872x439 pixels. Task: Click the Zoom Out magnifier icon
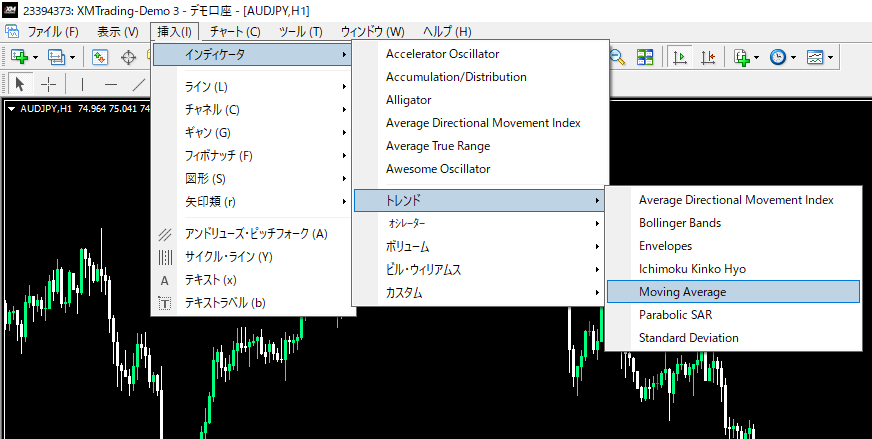(618, 58)
